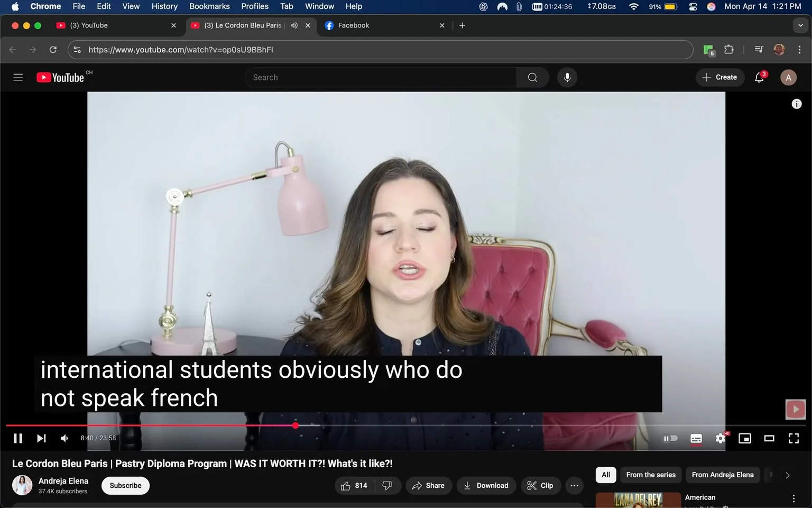Turn off subtitles/closed captions

(x=696, y=438)
